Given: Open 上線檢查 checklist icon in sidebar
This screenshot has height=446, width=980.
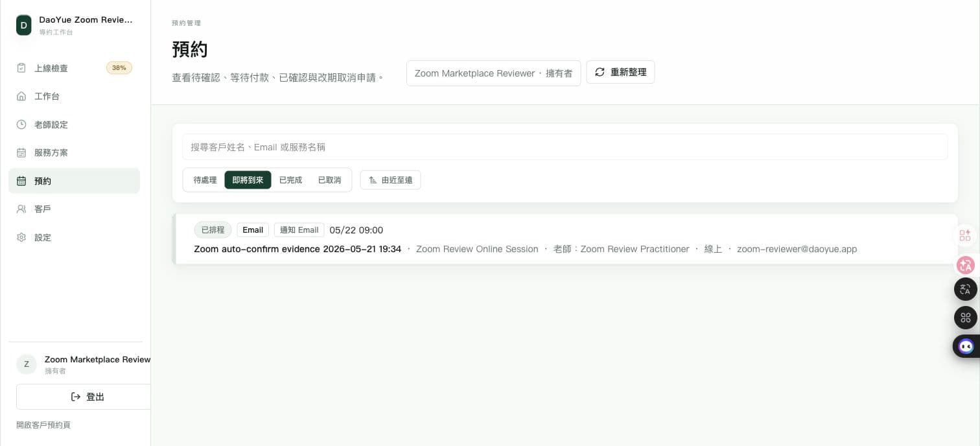Looking at the screenshot, I should coord(21,68).
